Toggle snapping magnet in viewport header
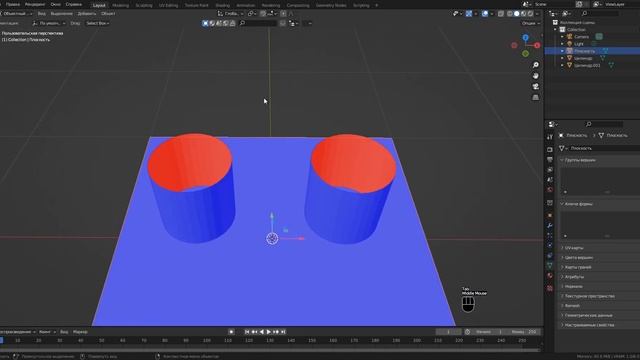Image resolution: width=640 pixels, height=360 pixels. pyautogui.click(x=263, y=13)
